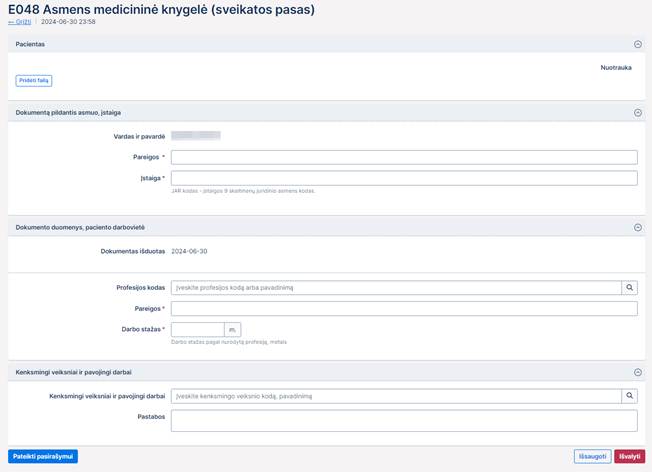Image resolution: width=652 pixels, height=472 pixels.
Task: Click into the Įstaiga input field
Action: 404,178
